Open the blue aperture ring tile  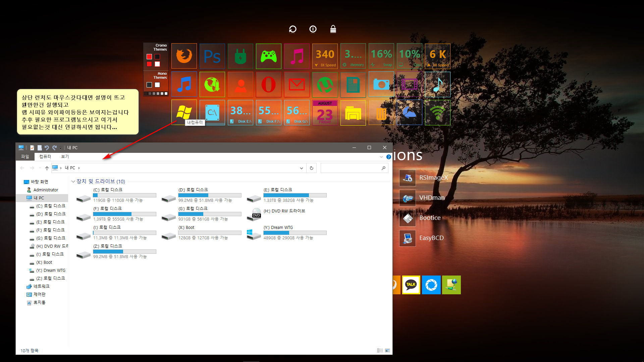pyautogui.click(x=431, y=285)
